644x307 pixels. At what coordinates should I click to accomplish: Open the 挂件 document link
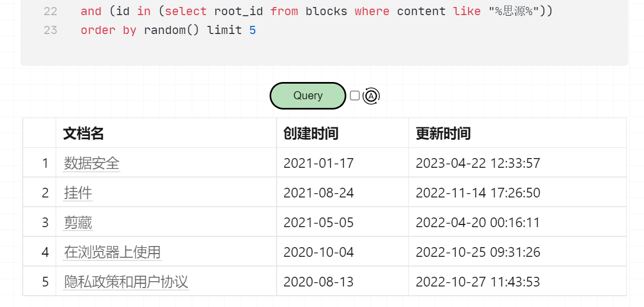[78, 193]
